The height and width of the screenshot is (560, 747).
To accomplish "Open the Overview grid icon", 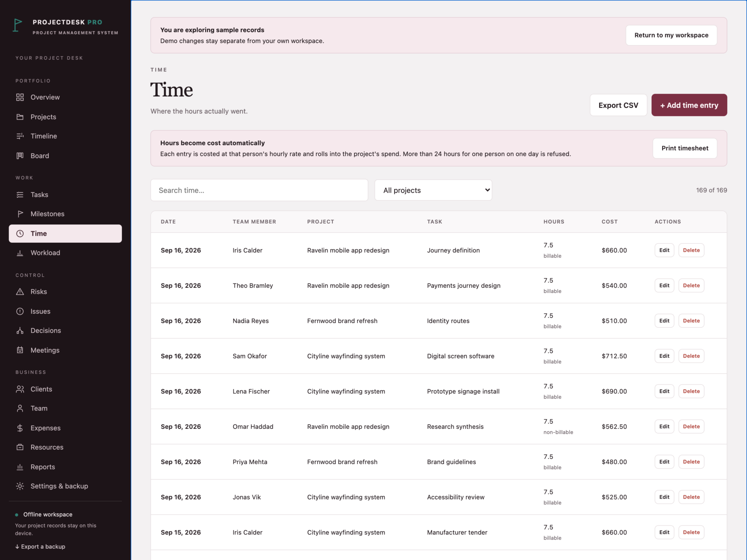I will click(x=20, y=97).
